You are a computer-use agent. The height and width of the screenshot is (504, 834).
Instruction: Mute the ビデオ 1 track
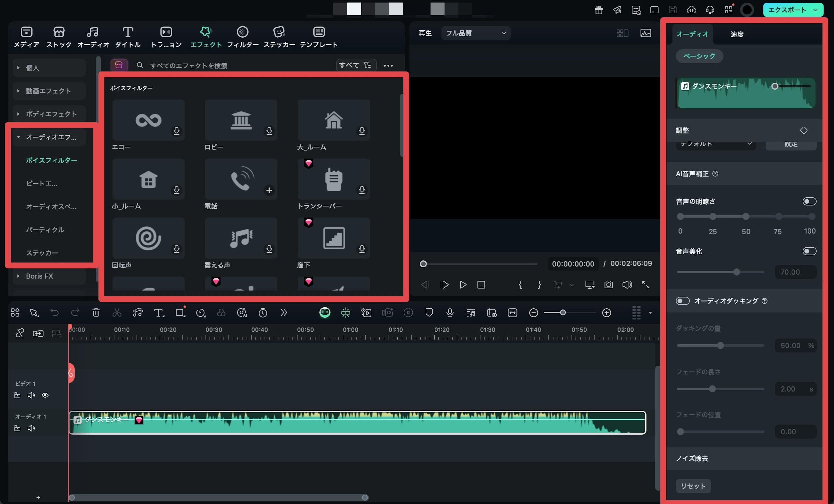(x=31, y=395)
